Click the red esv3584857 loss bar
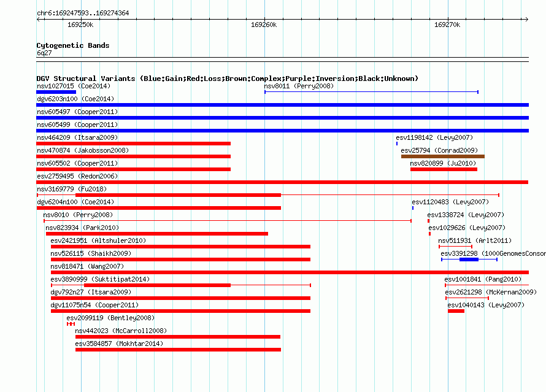 [179, 350]
